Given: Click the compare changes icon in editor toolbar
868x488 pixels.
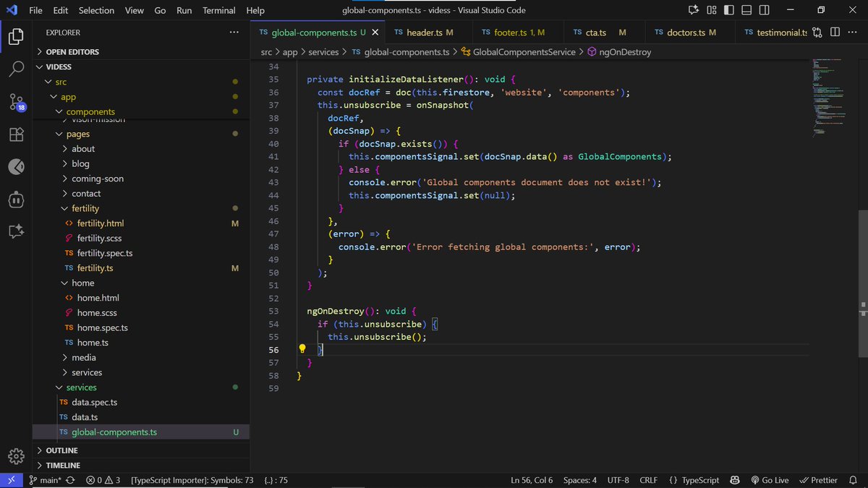Looking at the screenshot, I should pyautogui.click(x=817, y=33).
